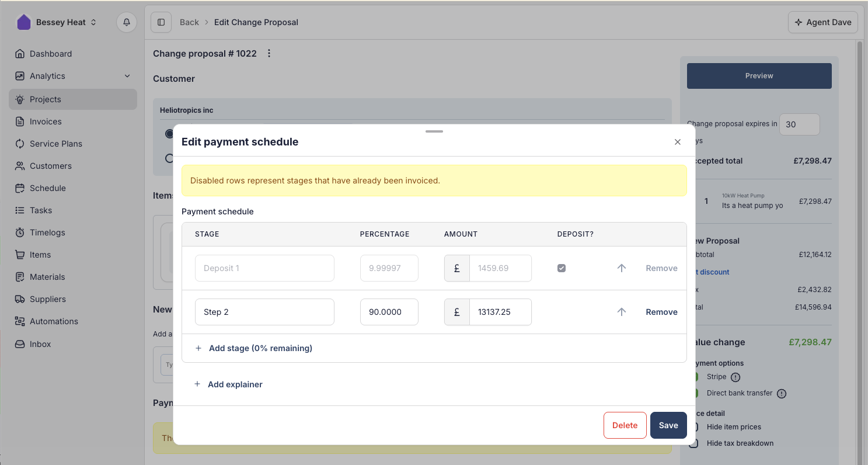Close the Edit payment schedule dialog
Viewport: 868px width, 465px height.
pos(677,142)
